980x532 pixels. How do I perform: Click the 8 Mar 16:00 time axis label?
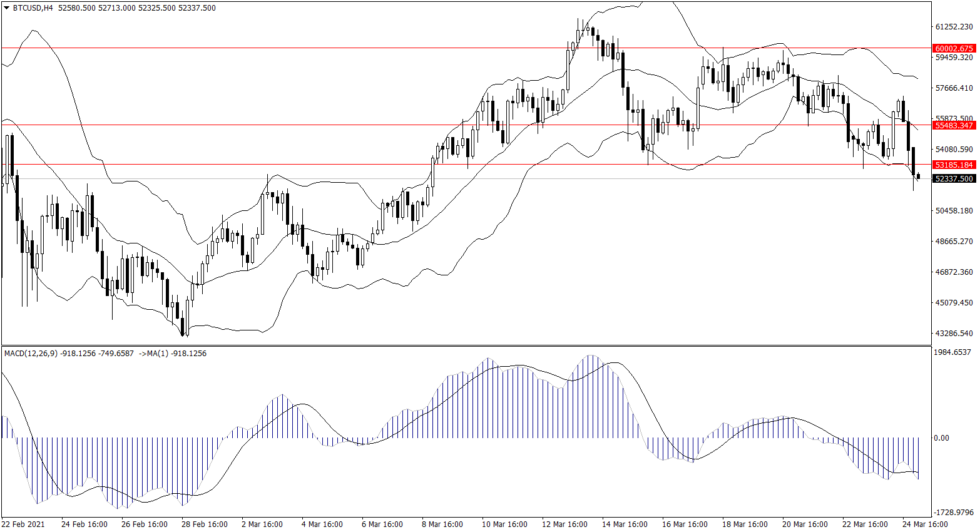point(442,524)
